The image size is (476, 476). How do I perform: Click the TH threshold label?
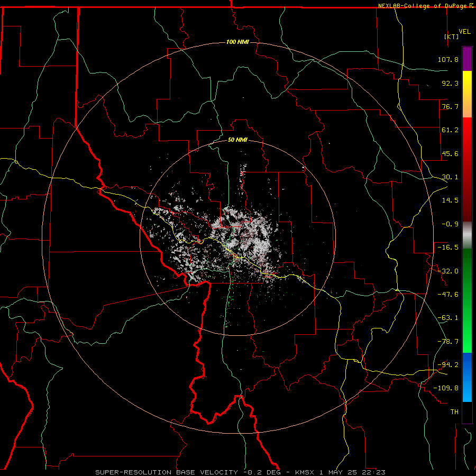point(454,412)
